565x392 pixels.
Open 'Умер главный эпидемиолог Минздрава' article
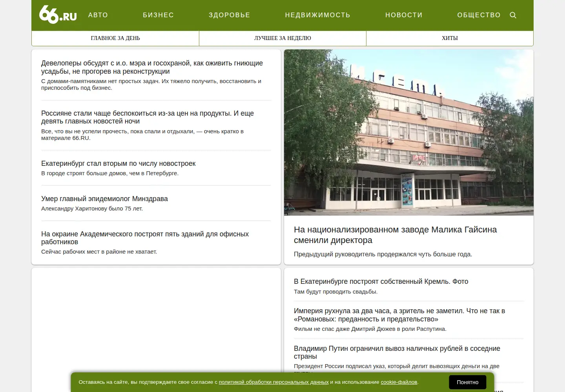(x=104, y=199)
